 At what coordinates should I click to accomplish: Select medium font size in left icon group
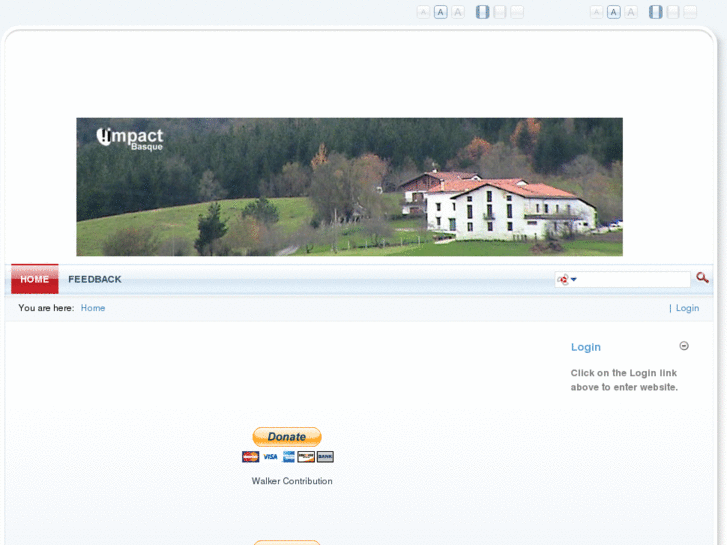(440, 12)
